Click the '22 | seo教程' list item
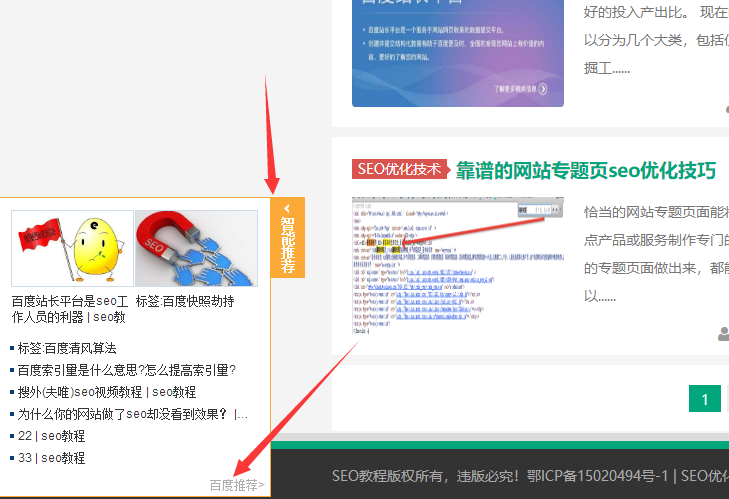The width and height of the screenshot is (729, 499). click(51, 436)
